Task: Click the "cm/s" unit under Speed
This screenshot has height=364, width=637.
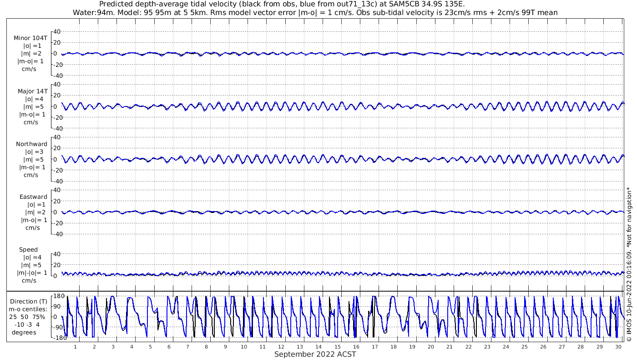Action: point(30,281)
